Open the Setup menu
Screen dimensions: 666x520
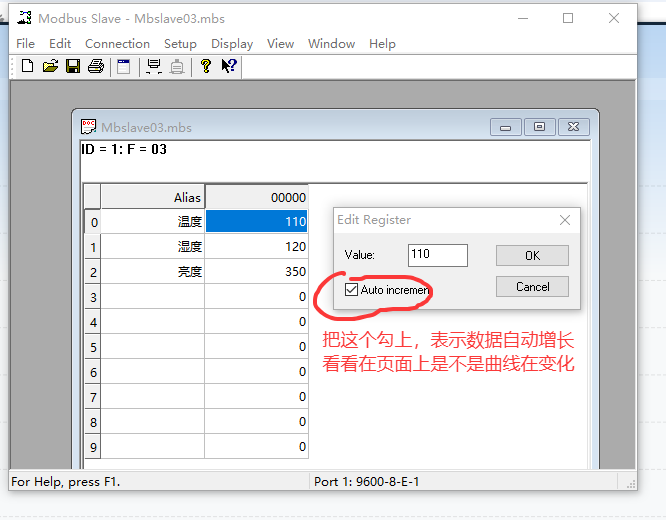[x=180, y=44]
